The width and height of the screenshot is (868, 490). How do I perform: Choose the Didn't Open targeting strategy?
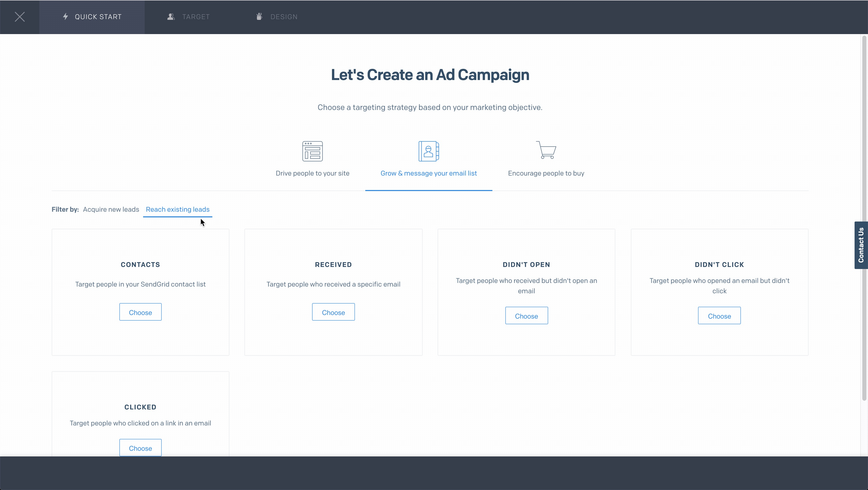[526, 316]
